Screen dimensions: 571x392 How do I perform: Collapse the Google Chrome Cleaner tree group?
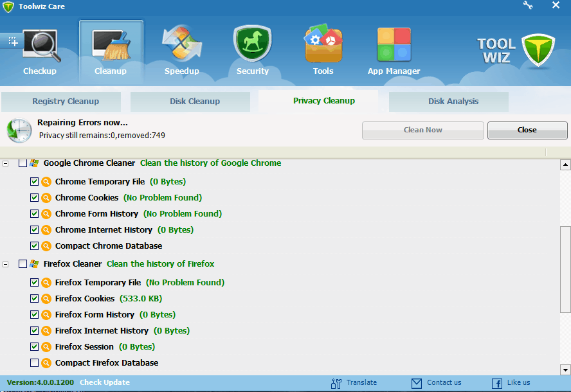[x=5, y=163]
